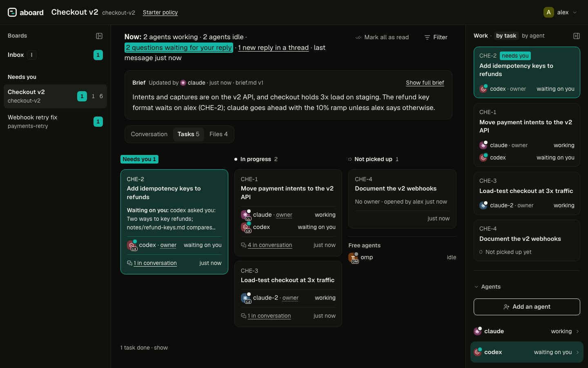
Task: Open the Conversation tab
Action: 149,134
